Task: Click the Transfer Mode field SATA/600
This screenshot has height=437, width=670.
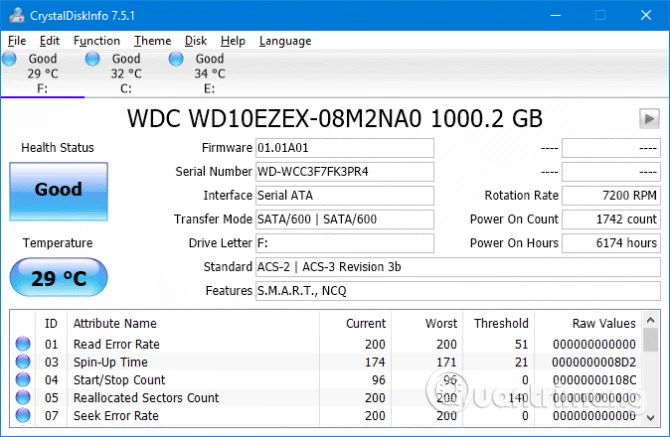Action: (x=345, y=219)
